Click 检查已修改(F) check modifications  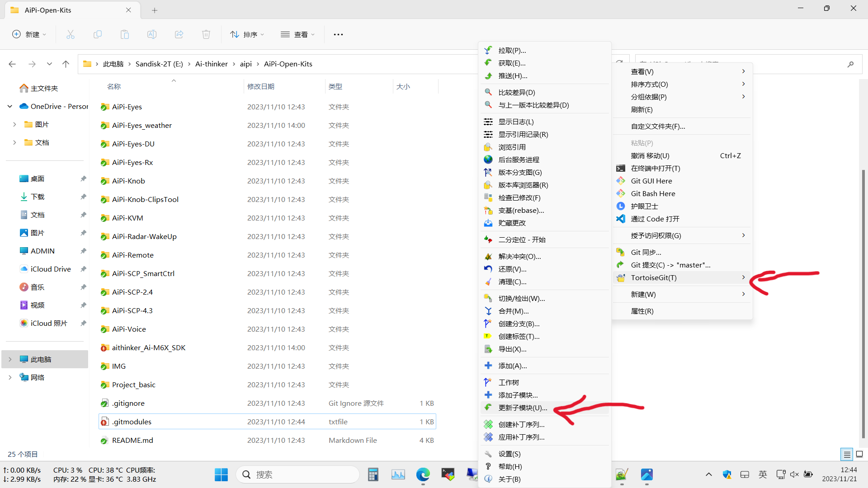click(x=545, y=197)
